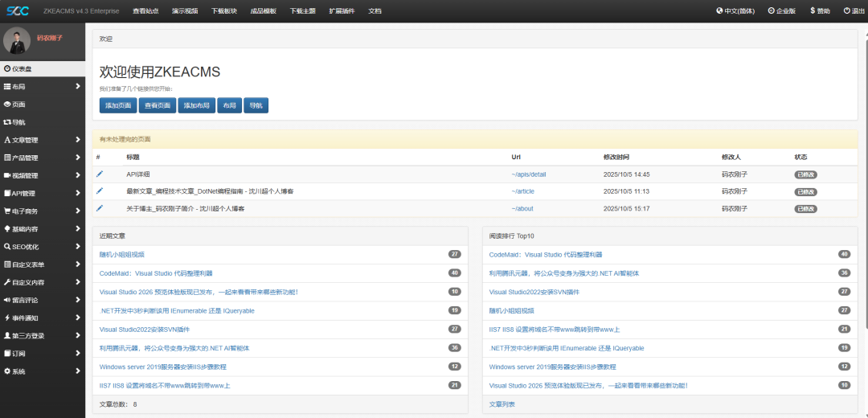
Task: Open 演示视频 in the top menu
Action: click(185, 11)
